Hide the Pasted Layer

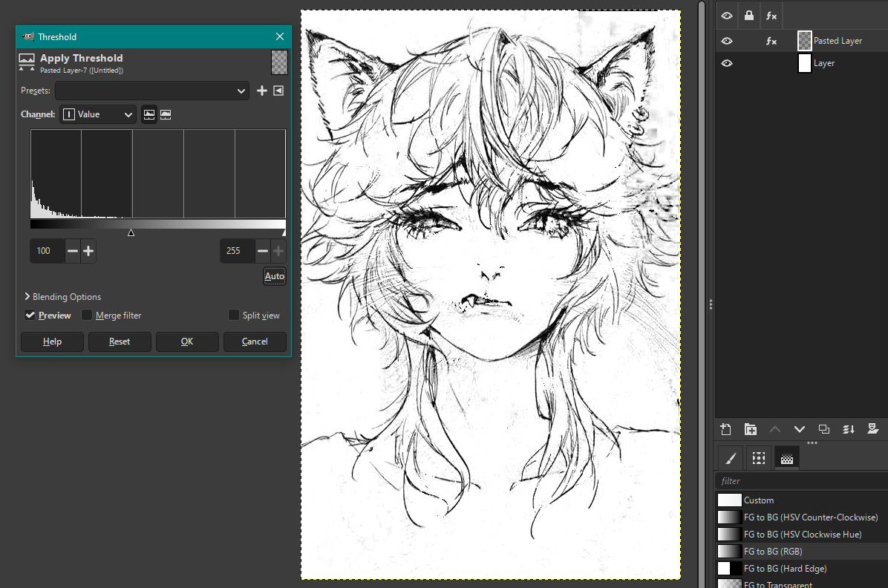(x=727, y=41)
